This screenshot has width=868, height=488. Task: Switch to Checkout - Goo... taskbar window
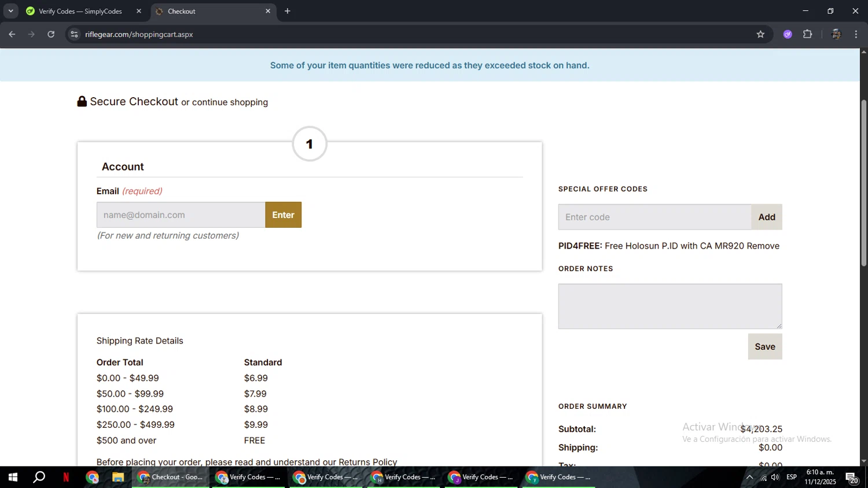click(x=171, y=477)
